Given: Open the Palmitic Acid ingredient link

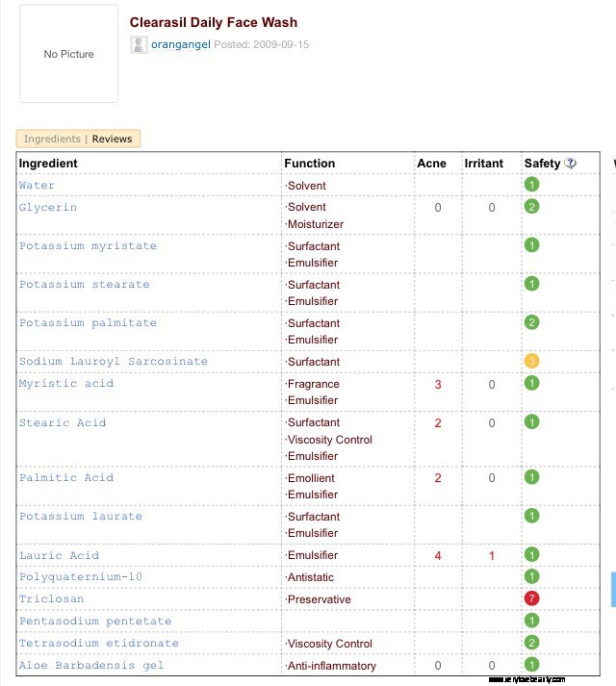Looking at the screenshot, I should (x=66, y=478).
